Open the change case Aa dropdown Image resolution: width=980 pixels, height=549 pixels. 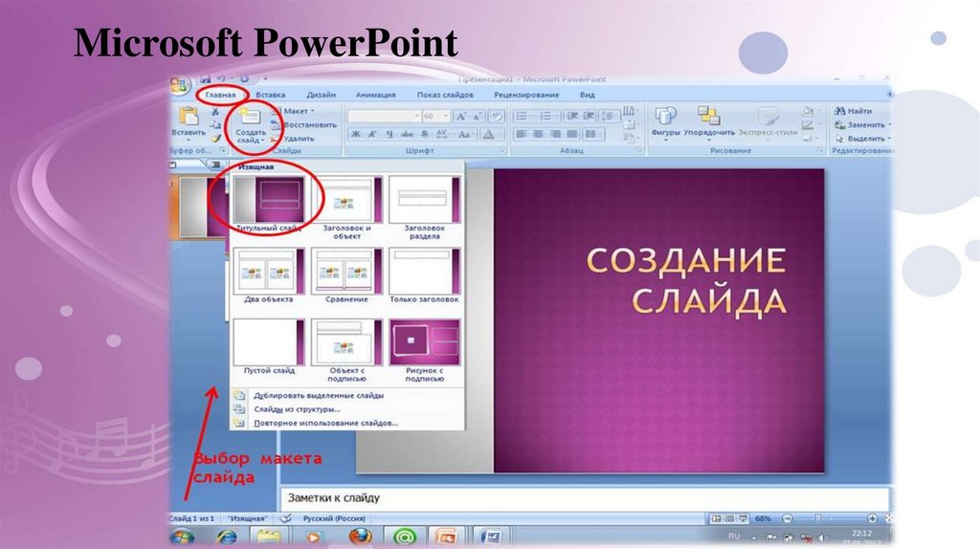click(x=466, y=134)
